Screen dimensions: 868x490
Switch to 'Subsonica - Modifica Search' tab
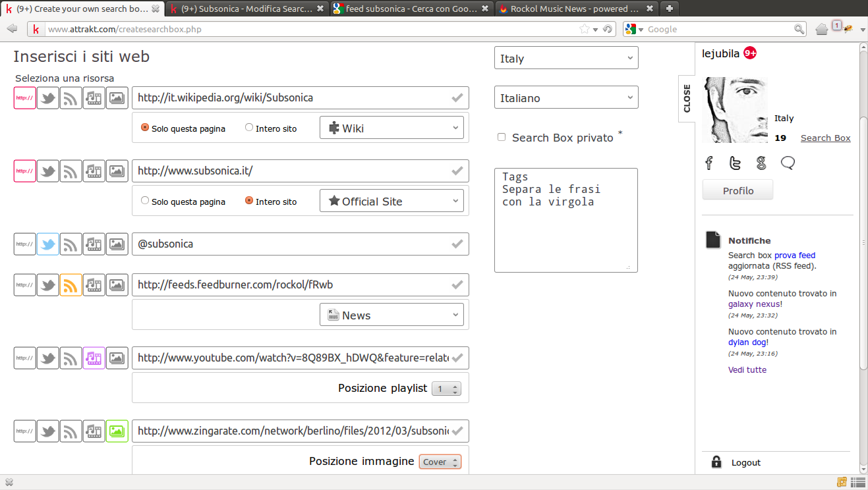pyautogui.click(x=246, y=9)
